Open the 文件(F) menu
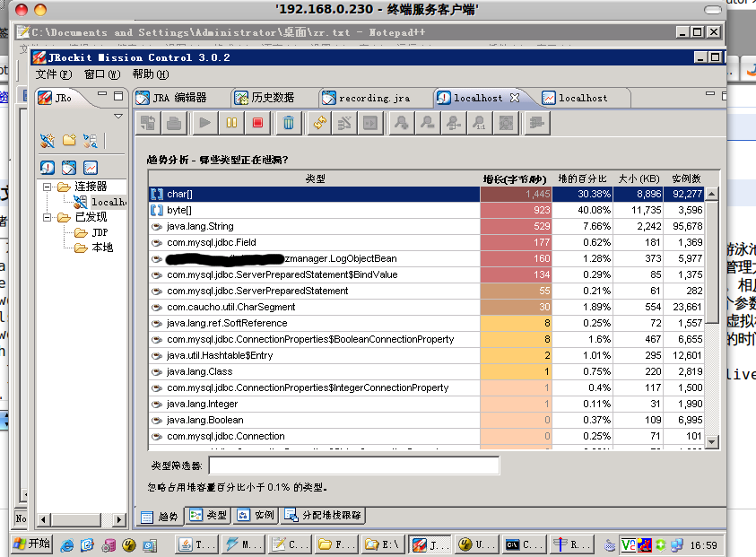This screenshot has height=557, width=756. pyautogui.click(x=54, y=74)
